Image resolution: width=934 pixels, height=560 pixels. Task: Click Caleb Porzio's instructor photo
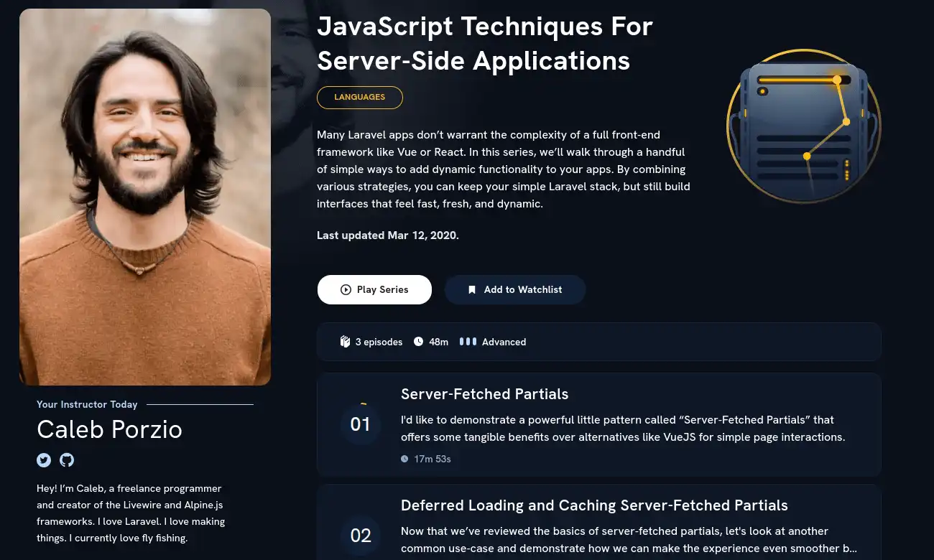[x=145, y=197]
